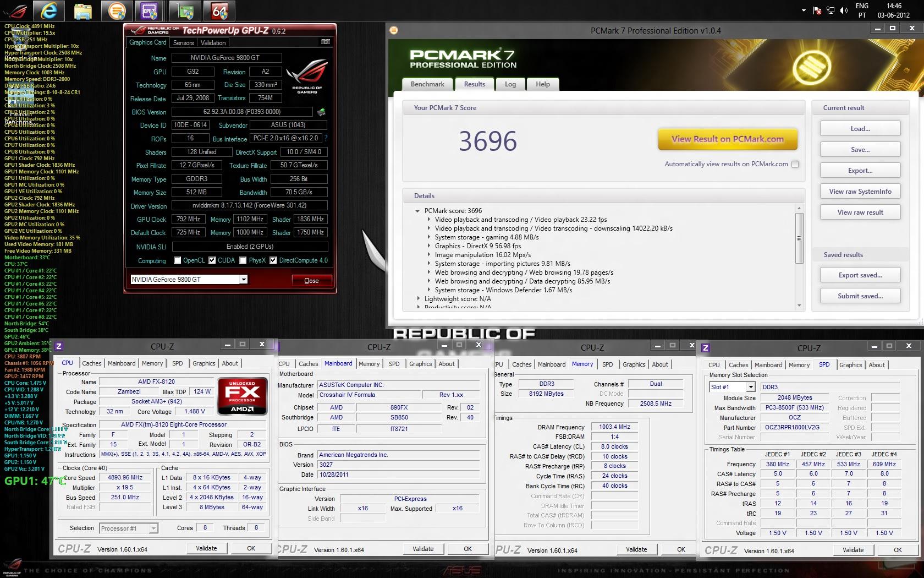Click the PCMark 7 title bar icon
This screenshot has height=578, width=924.
point(394,30)
